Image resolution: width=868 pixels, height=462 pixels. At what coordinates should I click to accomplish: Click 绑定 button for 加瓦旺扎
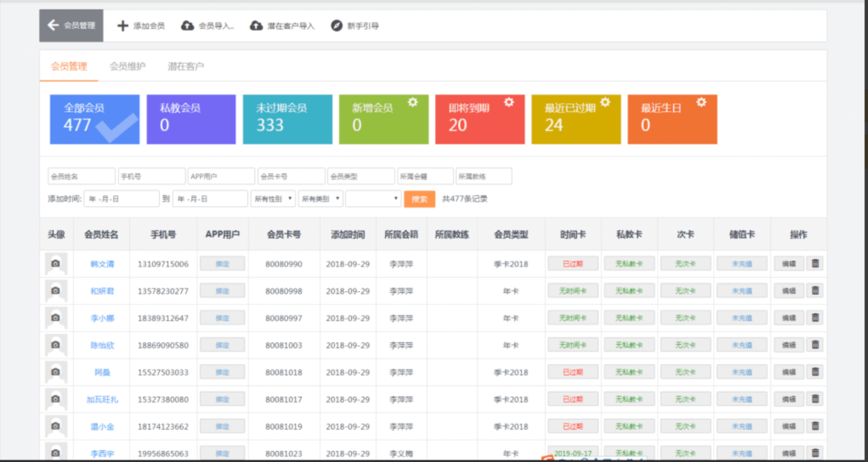[x=222, y=399]
